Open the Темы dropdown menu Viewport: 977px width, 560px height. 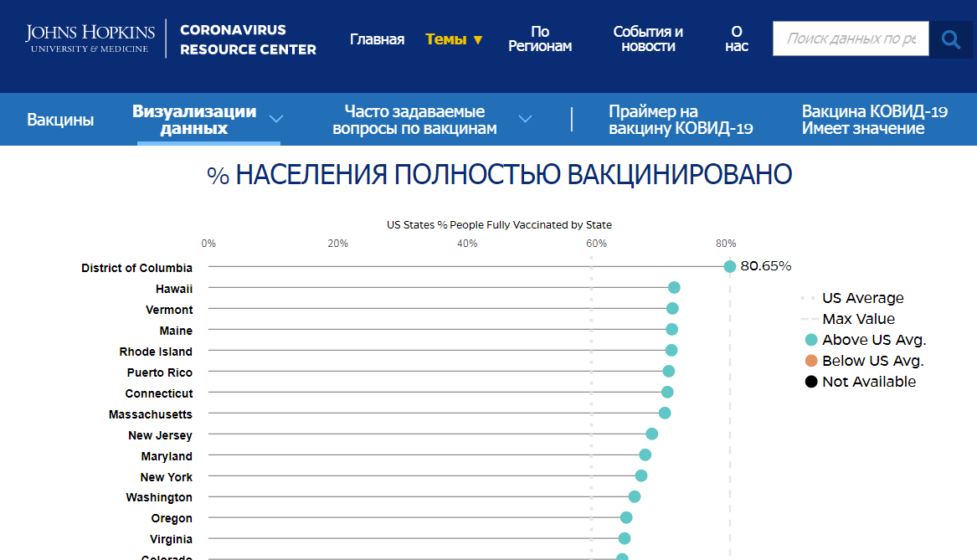tap(454, 39)
